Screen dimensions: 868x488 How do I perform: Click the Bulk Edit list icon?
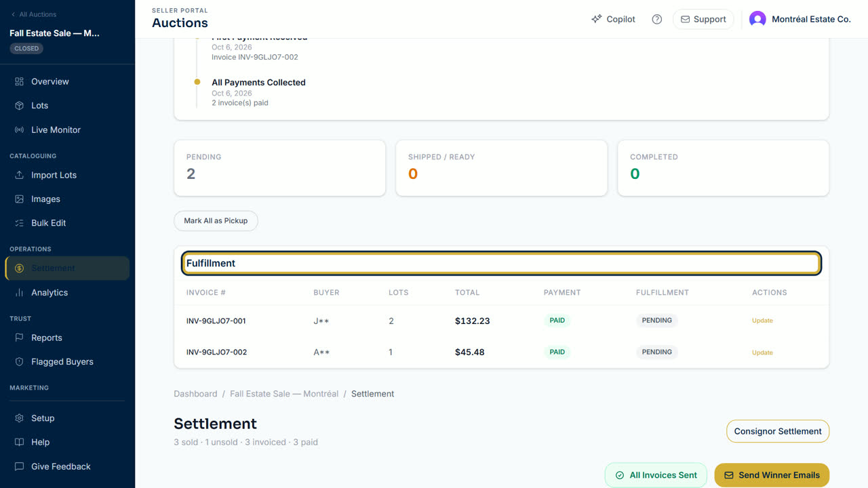click(19, 223)
